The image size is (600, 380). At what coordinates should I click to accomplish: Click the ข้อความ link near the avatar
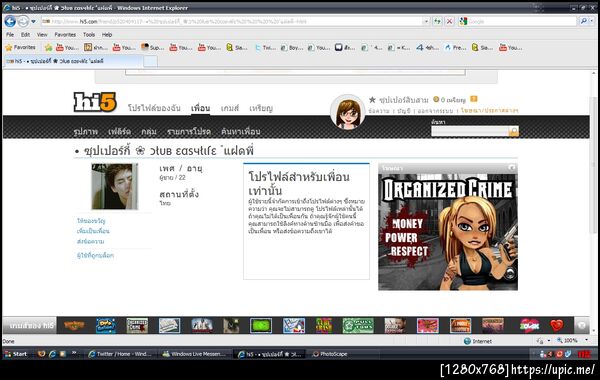coord(378,111)
